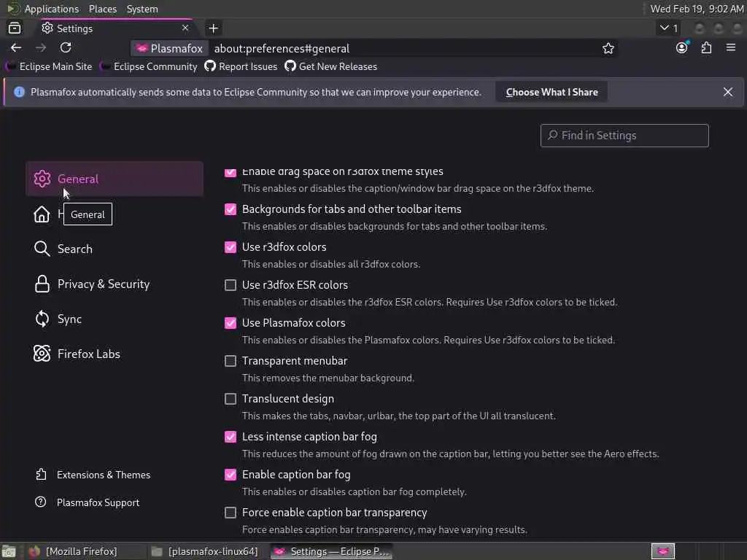This screenshot has height=560, width=747.
Task: Open Firefox Labs settings category
Action: (115, 354)
